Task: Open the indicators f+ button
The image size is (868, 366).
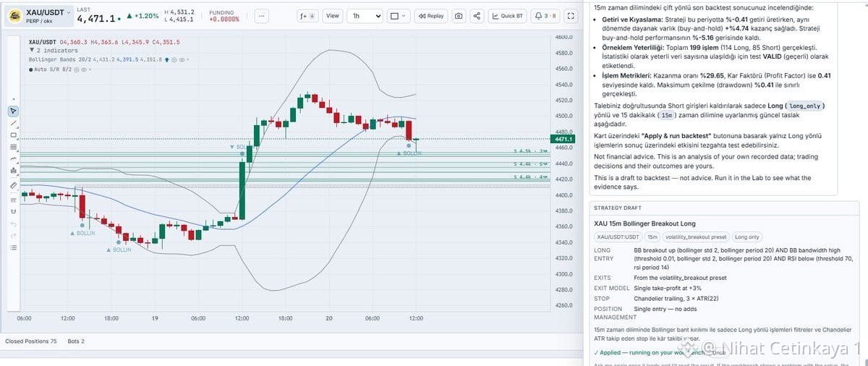Action: click(307, 15)
